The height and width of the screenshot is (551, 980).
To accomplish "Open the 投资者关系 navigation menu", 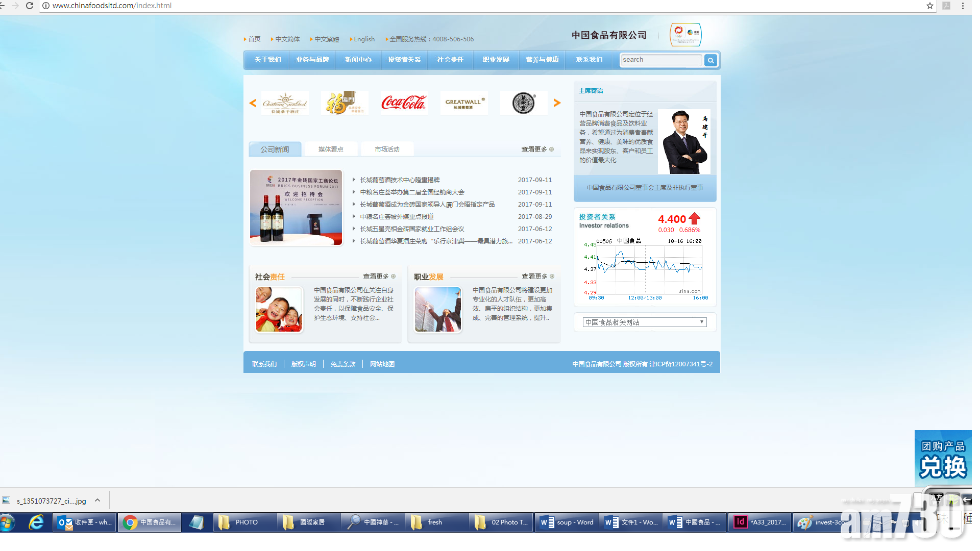I will [x=404, y=60].
